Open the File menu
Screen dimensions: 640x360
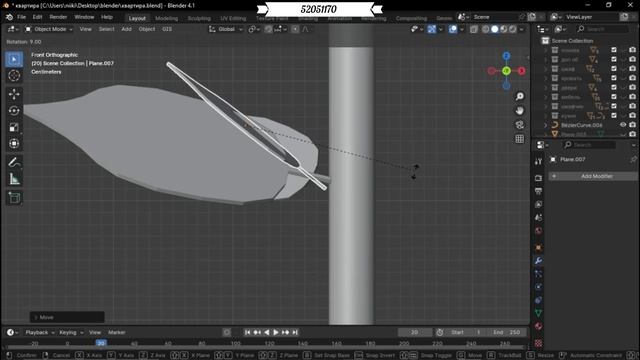[21, 17]
